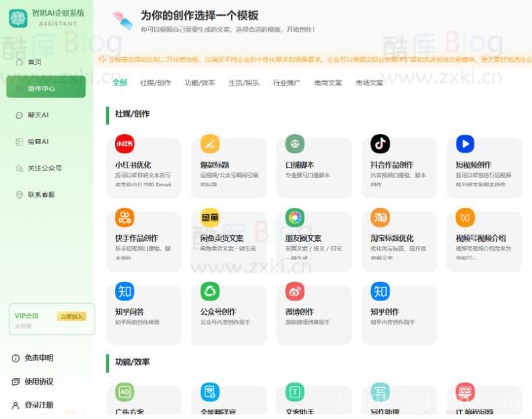Click the picture icon beside 绘画AI
The width and height of the screenshot is (532, 419).
(x=20, y=142)
